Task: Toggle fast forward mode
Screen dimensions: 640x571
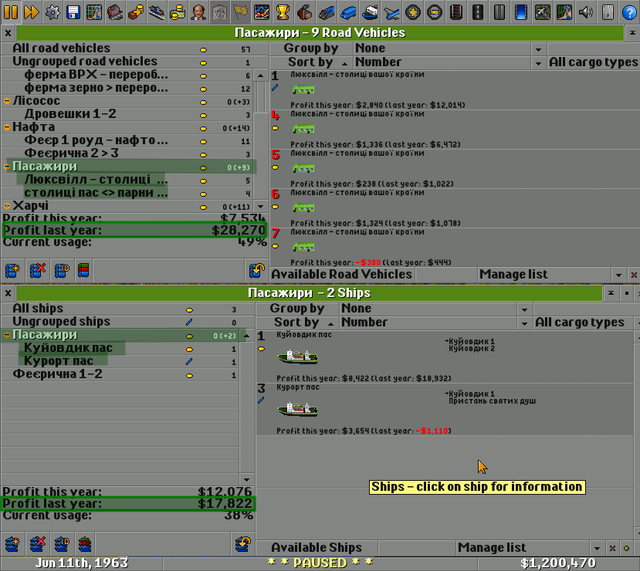Action: 31,11
